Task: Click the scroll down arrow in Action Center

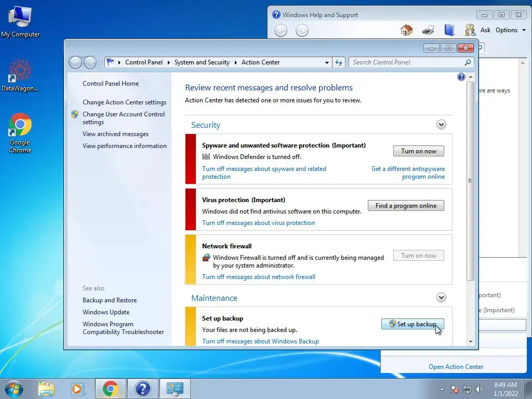Action: click(x=470, y=342)
